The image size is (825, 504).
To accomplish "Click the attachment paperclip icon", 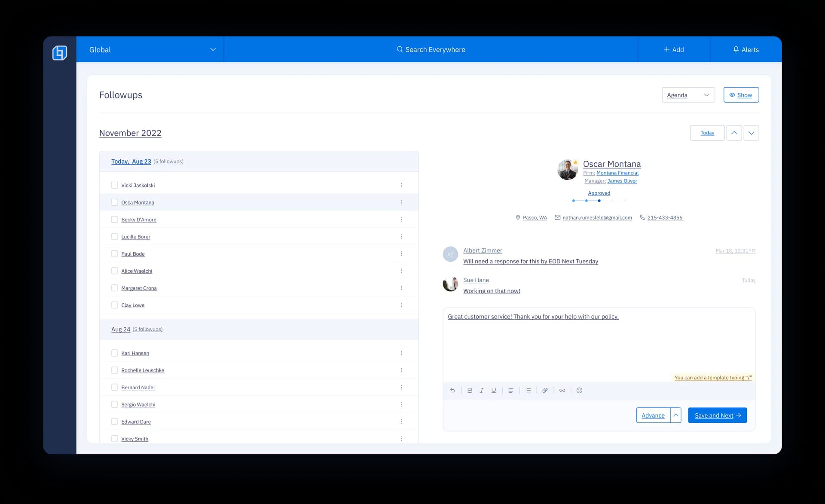I will coord(545,390).
